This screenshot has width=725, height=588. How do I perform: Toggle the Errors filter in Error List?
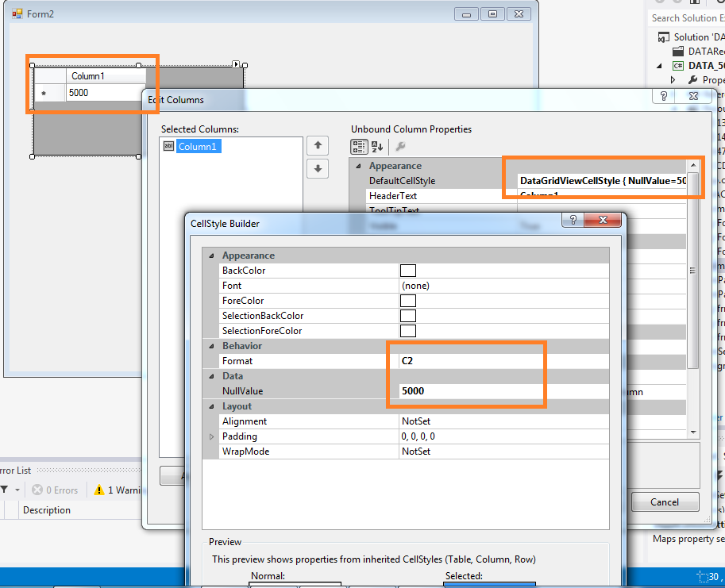(55, 490)
